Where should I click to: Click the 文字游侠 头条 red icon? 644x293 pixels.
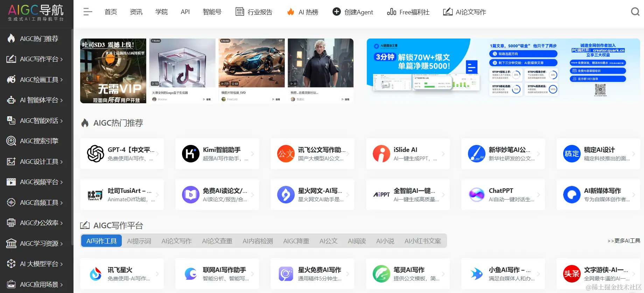pyautogui.click(x=572, y=274)
